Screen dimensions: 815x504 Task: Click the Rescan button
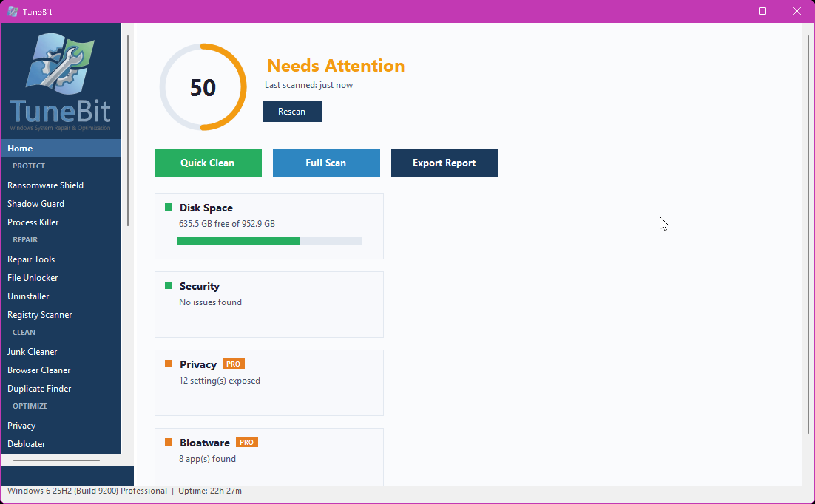pyautogui.click(x=292, y=112)
